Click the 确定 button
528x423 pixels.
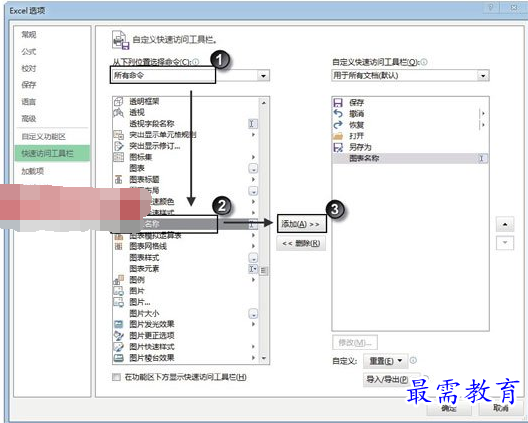(449, 408)
